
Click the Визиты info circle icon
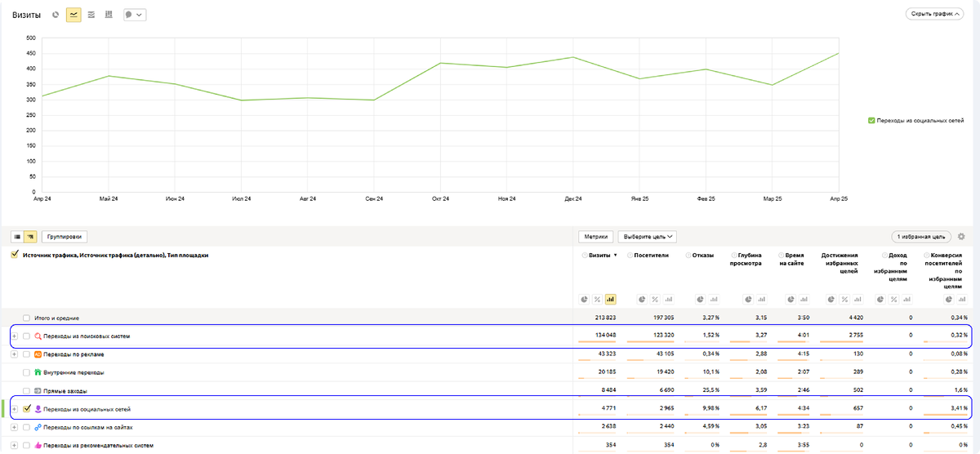tap(585, 256)
